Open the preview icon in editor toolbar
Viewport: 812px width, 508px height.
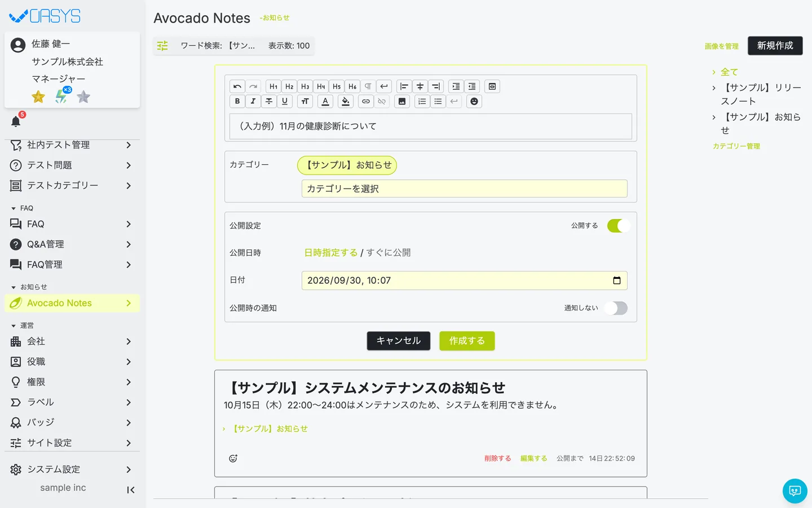point(492,86)
